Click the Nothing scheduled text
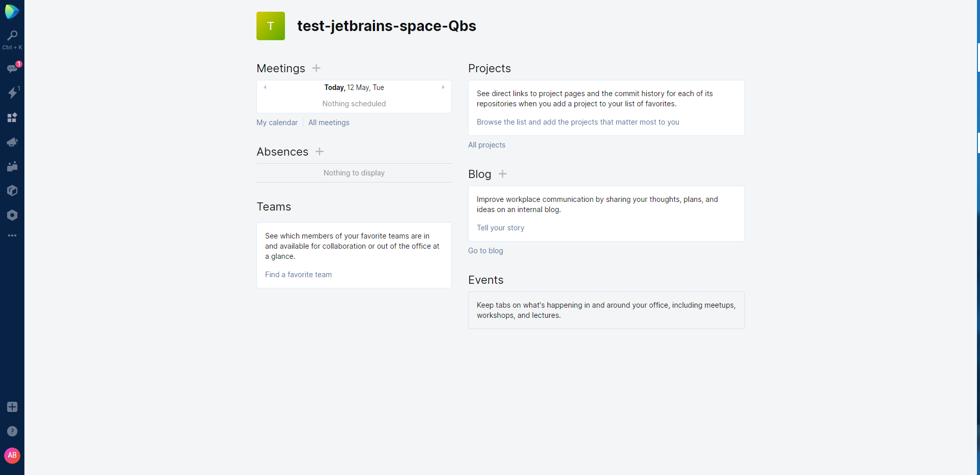Screen dimensions: 980x475 click(x=354, y=104)
